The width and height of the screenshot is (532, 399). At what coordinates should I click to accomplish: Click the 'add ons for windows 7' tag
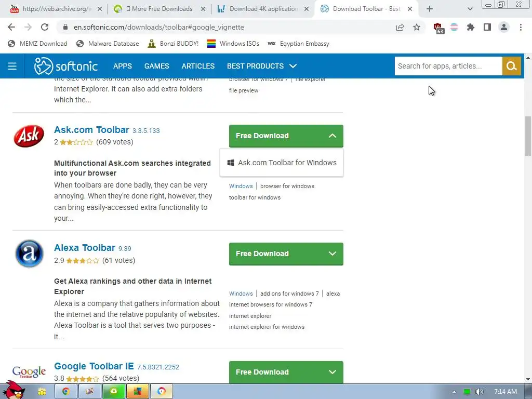(289, 294)
